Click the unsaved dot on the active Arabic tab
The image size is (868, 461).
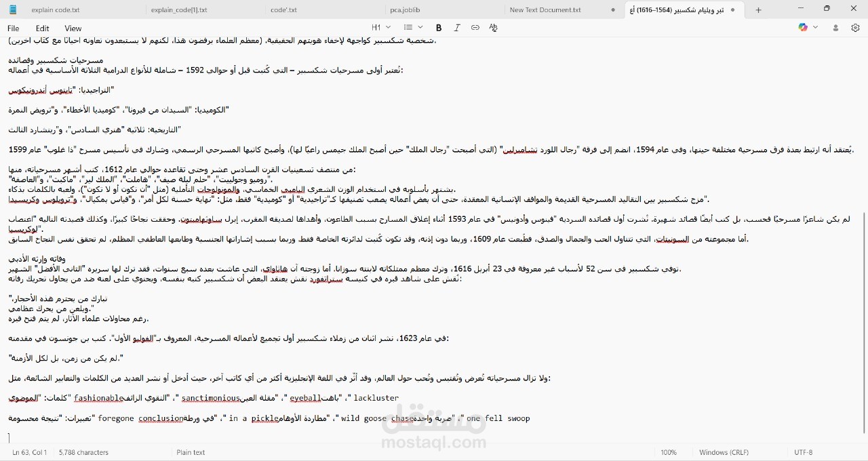coord(733,10)
